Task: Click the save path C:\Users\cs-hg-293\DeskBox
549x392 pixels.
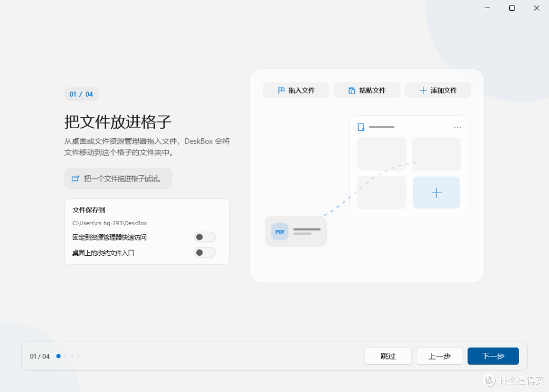Action: 109,223
